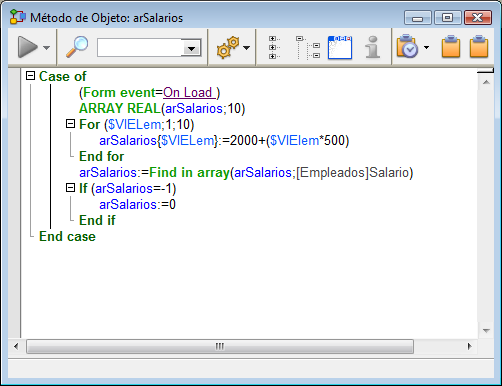Click the gears macro icon

point(228,48)
